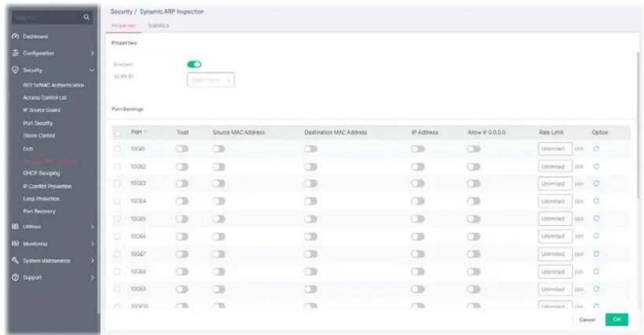This screenshot has width=644, height=335.
Task: Open IP Conflict Prevention in sidebar
Action: coord(47,186)
